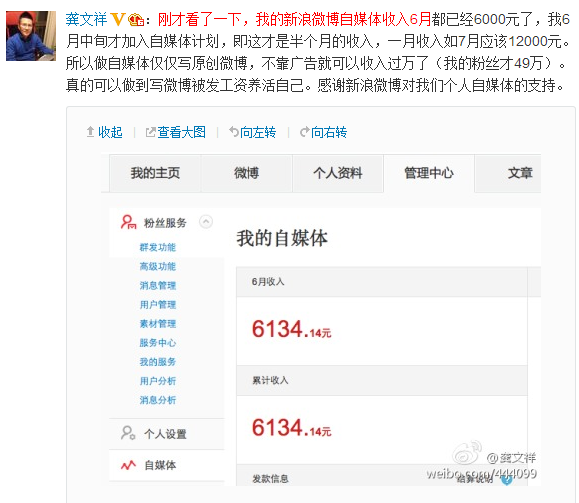This screenshot has width=579, height=503.
Task: Open 服务中心 in sidebar
Action: pyautogui.click(x=158, y=343)
